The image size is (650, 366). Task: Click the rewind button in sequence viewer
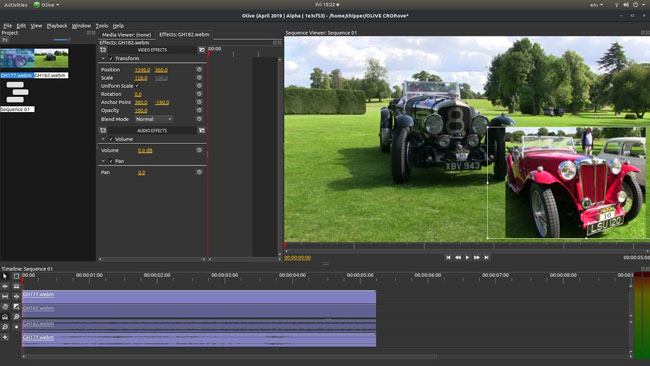coord(458,257)
